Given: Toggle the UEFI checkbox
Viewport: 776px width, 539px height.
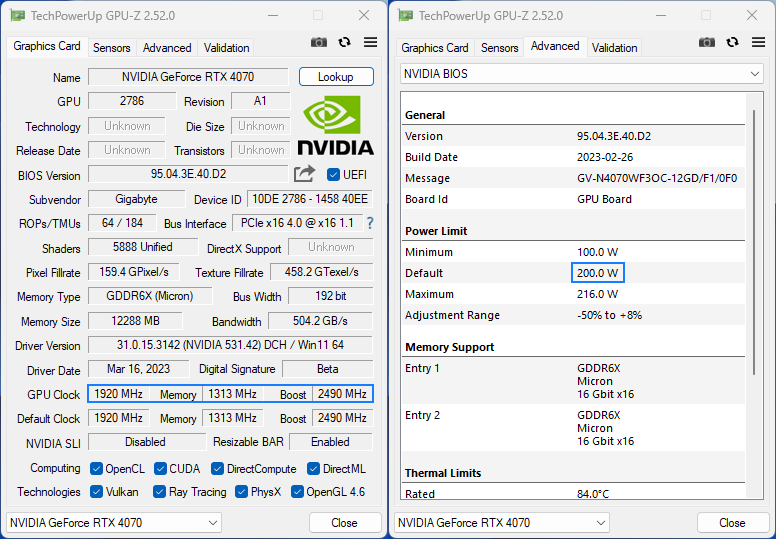Looking at the screenshot, I should tap(333, 175).
